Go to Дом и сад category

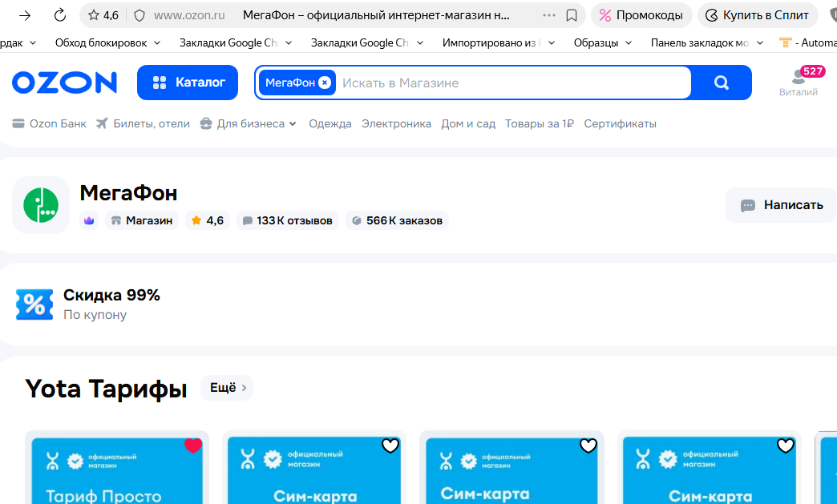468,123
